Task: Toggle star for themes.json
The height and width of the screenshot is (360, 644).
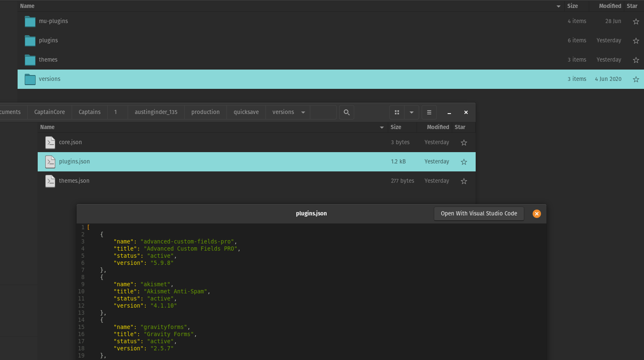Action: [x=464, y=181]
